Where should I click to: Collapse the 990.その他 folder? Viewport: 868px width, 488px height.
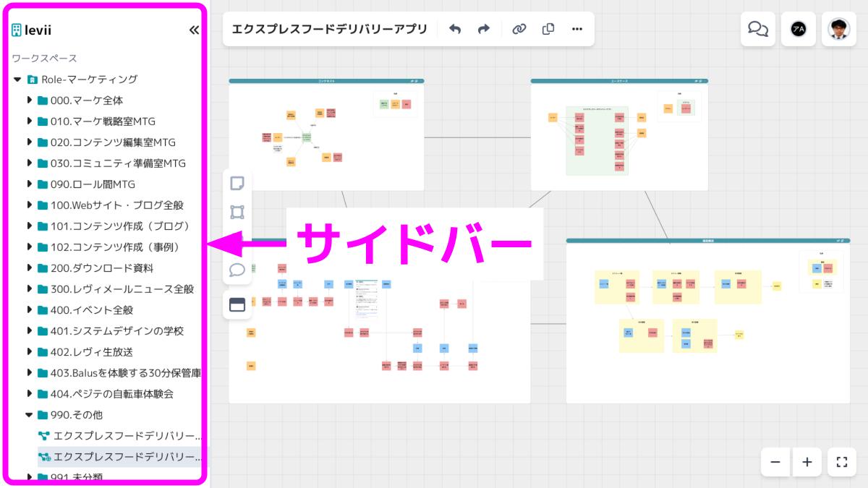tap(30, 415)
